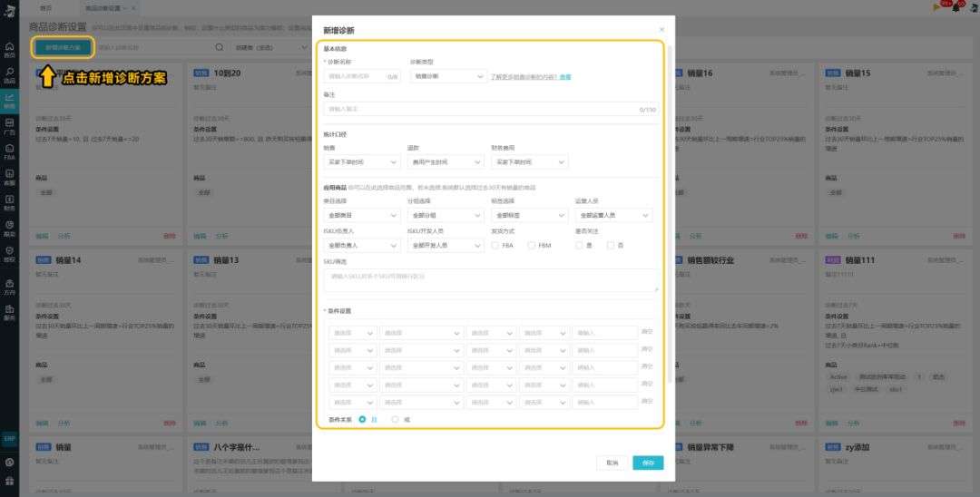Open the 运营人员 dropdown

pyautogui.click(x=613, y=216)
